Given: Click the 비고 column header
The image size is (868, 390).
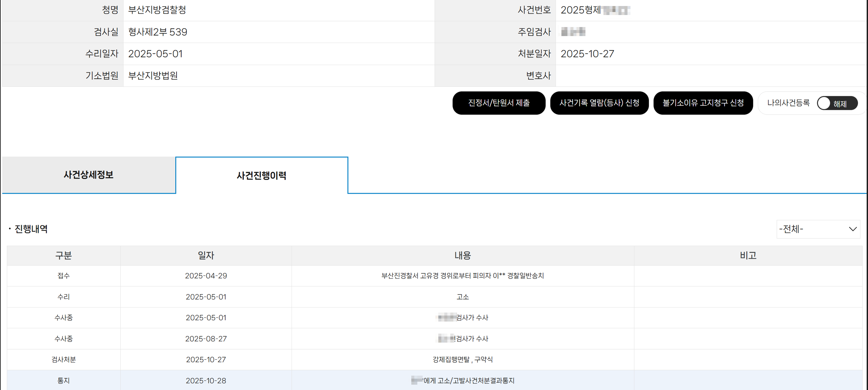Looking at the screenshot, I should pyautogui.click(x=748, y=256).
